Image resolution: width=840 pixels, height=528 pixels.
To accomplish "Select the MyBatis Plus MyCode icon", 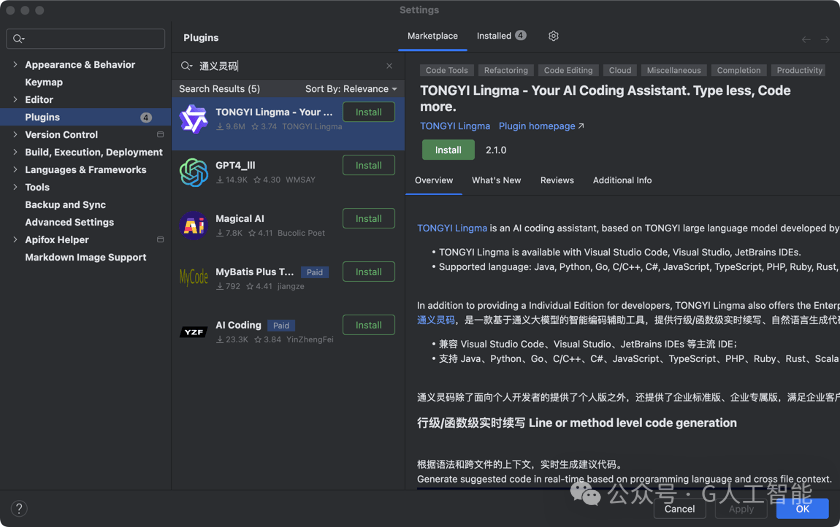I will (193, 277).
